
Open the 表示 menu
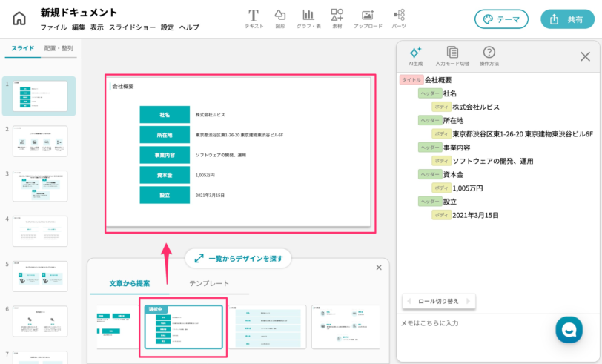click(96, 27)
